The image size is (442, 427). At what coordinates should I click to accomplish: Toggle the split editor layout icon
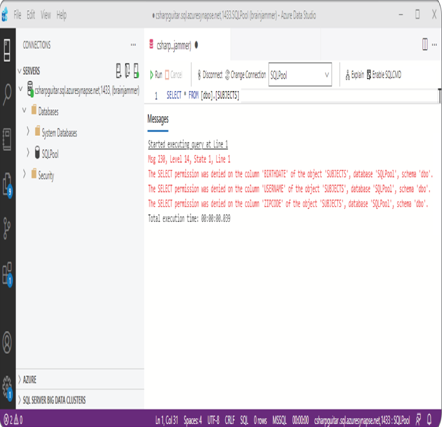point(425,44)
